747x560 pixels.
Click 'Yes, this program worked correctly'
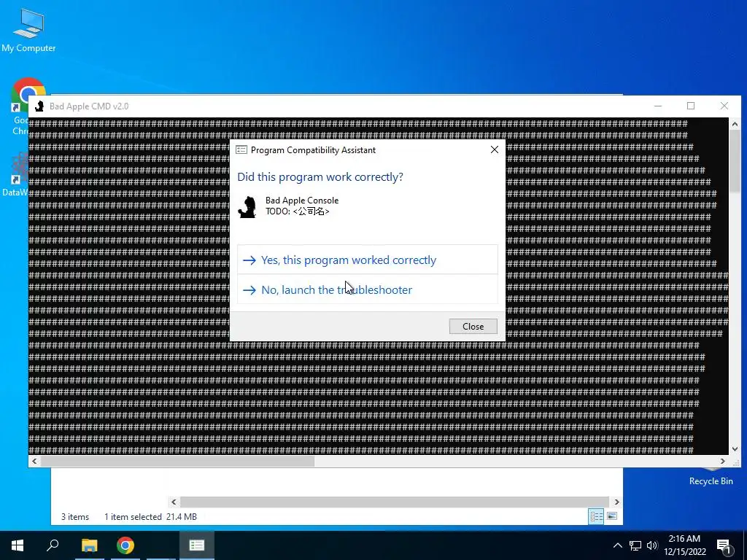(368, 260)
